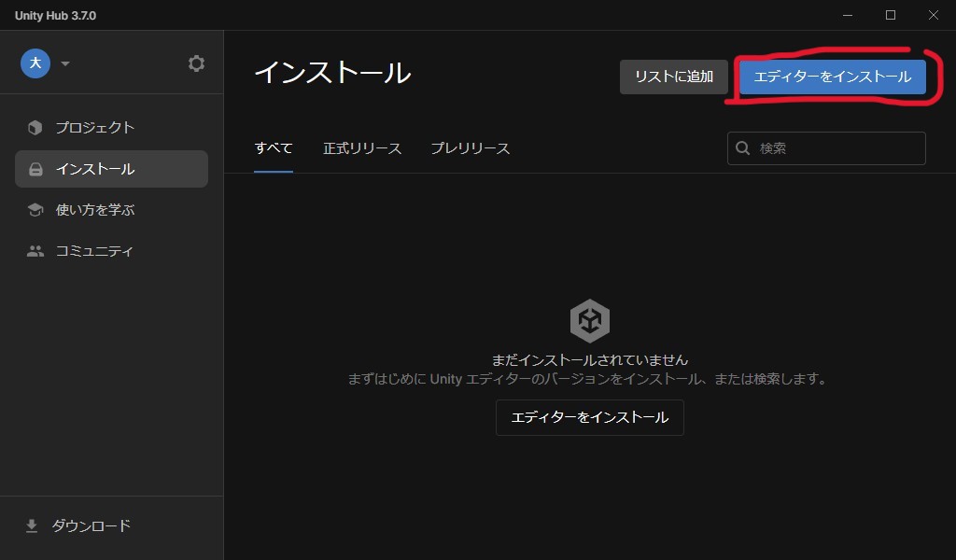Image resolution: width=956 pixels, height=560 pixels.
Task: Maximize the Unity Hub window
Action: (891, 15)
